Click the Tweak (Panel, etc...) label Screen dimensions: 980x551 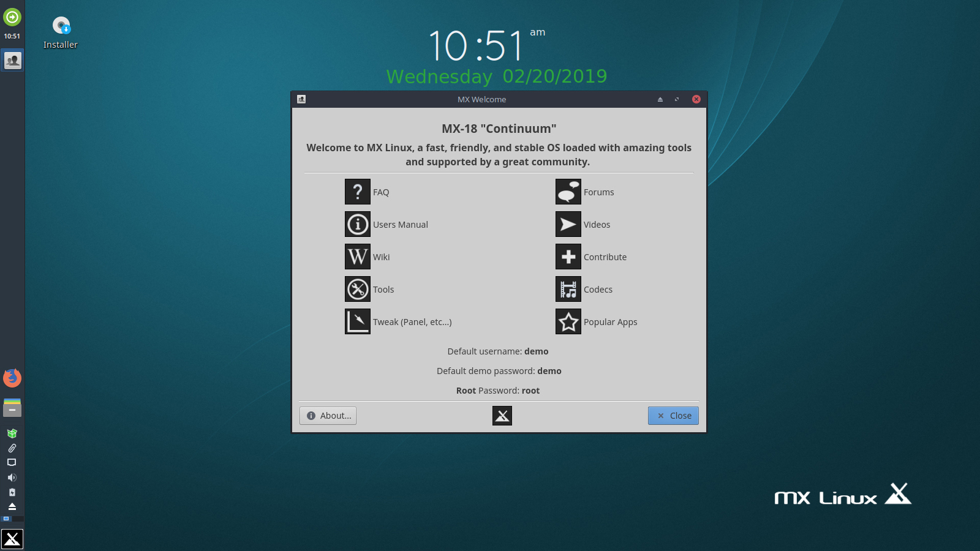pos(412,322)
